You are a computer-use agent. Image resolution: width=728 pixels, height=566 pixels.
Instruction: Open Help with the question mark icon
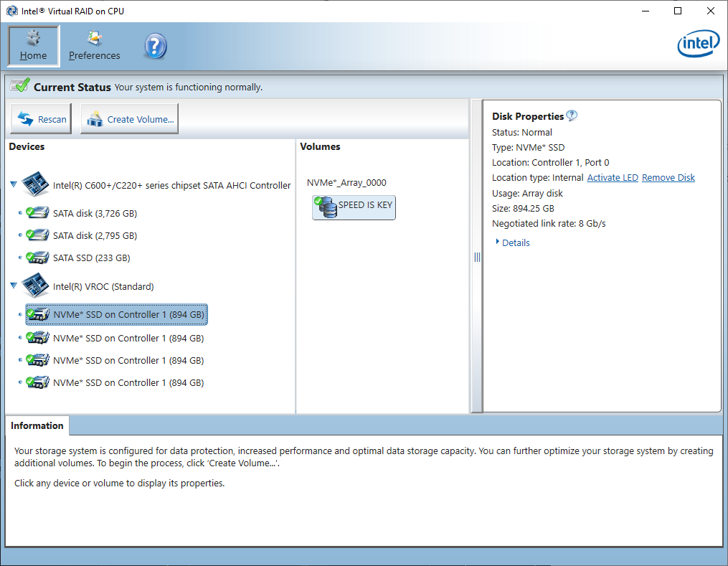pyautogui.click(x=155, y=47)
